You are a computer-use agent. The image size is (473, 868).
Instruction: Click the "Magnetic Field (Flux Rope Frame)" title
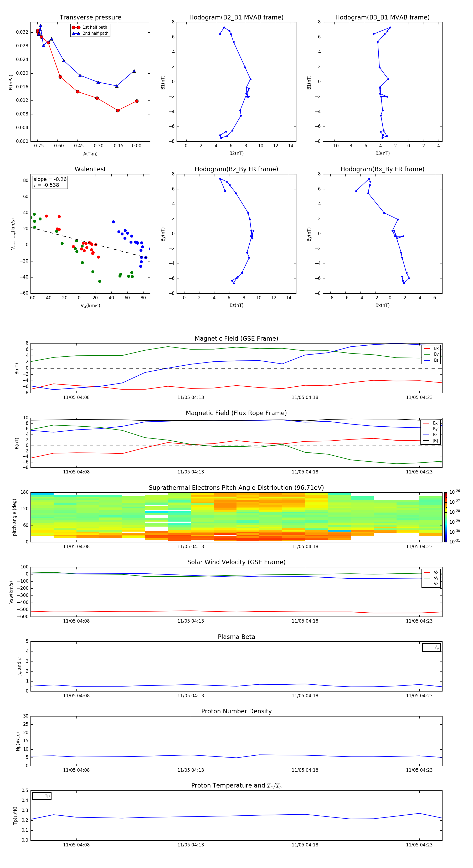click(236, 413)
